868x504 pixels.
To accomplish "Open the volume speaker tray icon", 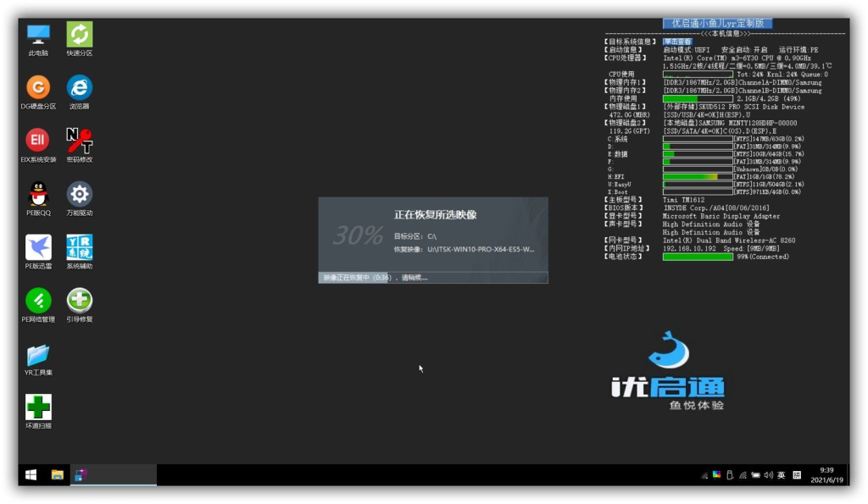I will click(x=768, y=474).
